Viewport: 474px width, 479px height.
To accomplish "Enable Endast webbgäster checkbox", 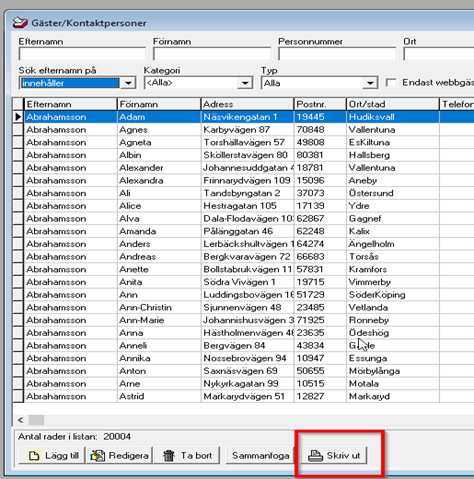I will pos(391,83).
